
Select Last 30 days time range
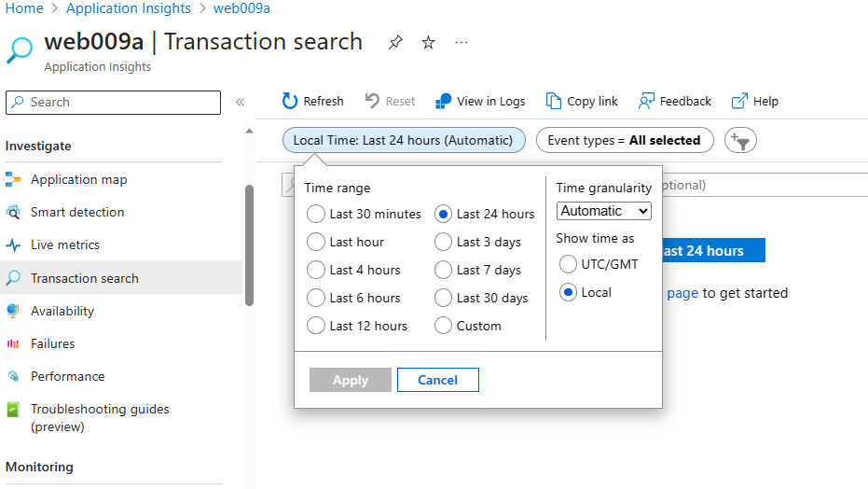(x=443, y=298)
